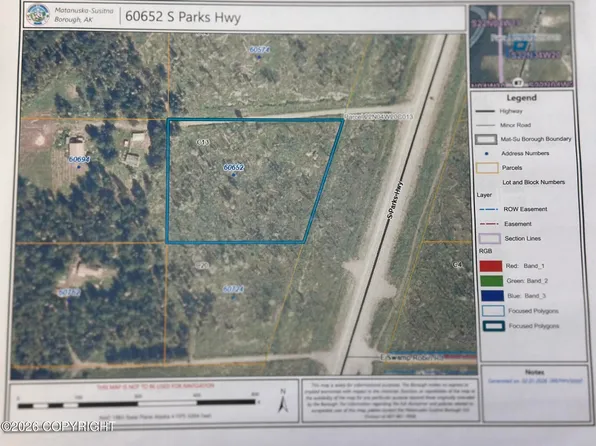Click the E Swamp Robin road label

tap(412, 358)
